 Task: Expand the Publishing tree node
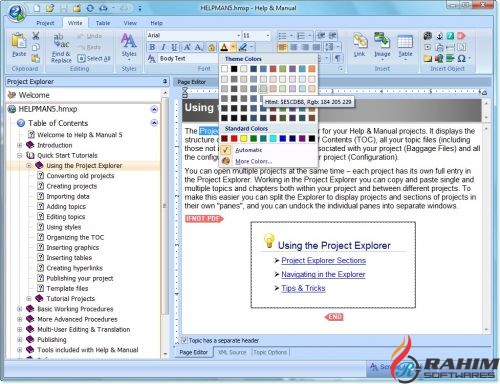[x=20, y=340]
